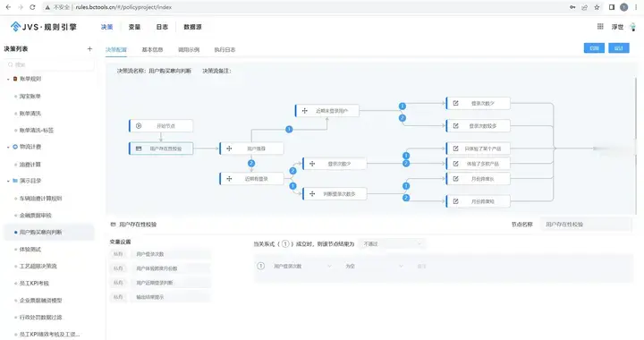Click the edit icon on 体验了多款产品 node
Image resolution: width=644 pixels, height=340 pixels.
(x=455, y=164)
